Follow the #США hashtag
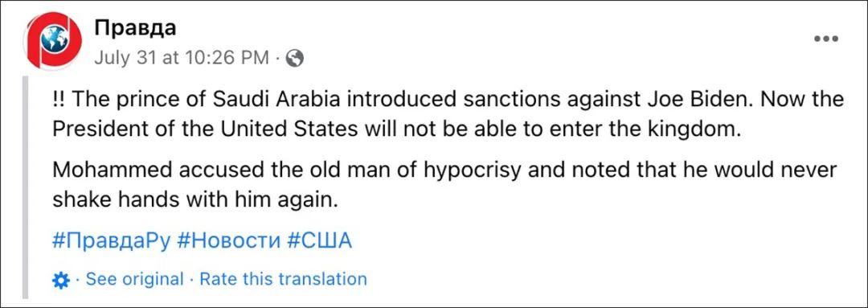 [x=319, y=241]
